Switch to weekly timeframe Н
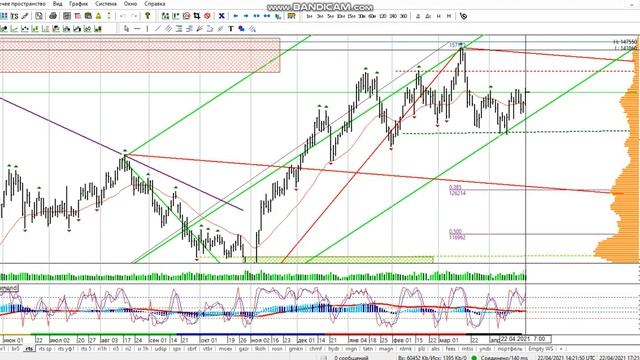 coord(438,16)
